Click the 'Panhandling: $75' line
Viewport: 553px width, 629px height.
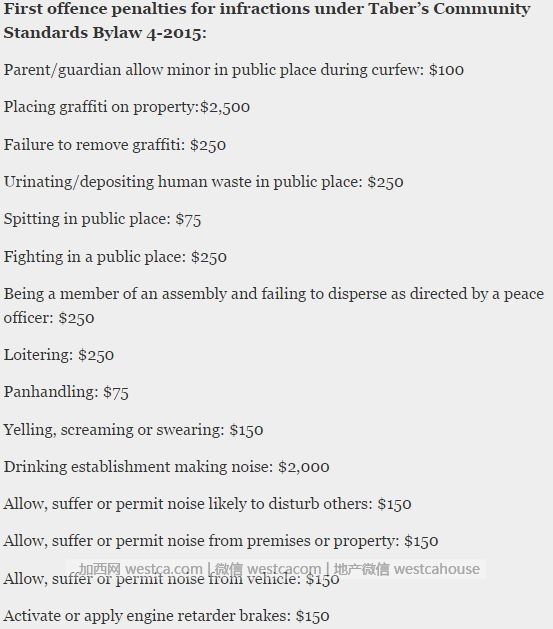[66, 392]
